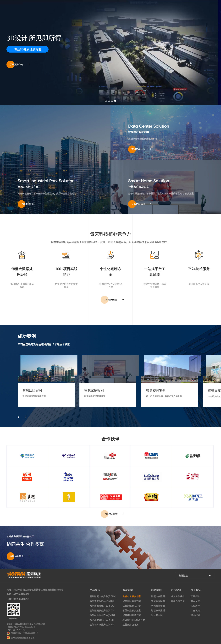Click the footer QR code image
This screenshot has height=644, width=221.
pyautogui.click(x=13, y=610)
